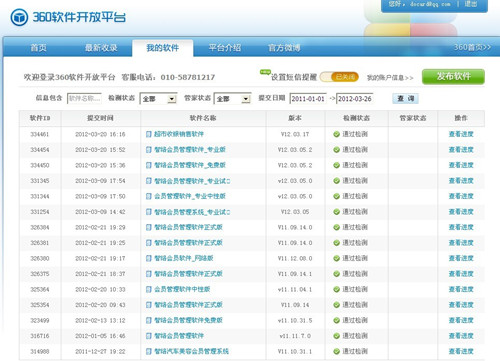
Task: Click the software ID 326381
Action: [x=40, y=243]
